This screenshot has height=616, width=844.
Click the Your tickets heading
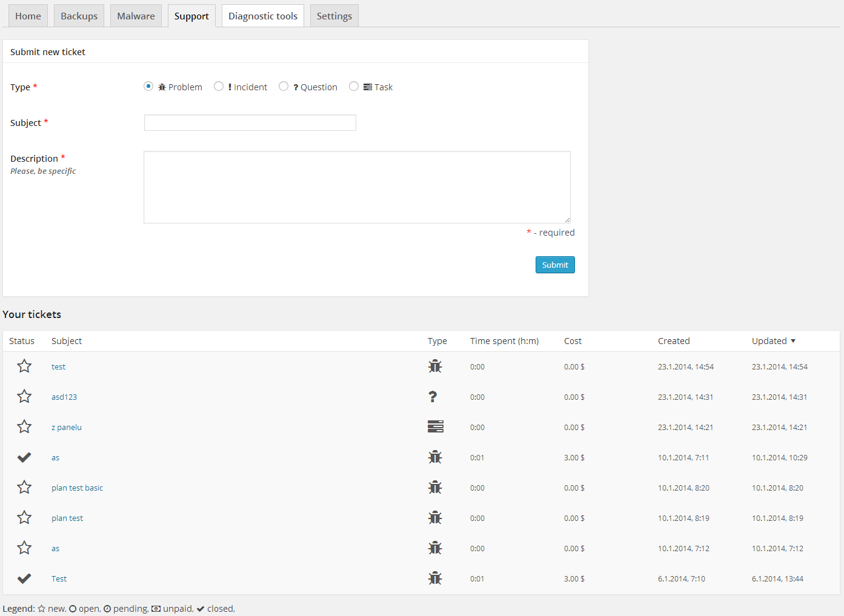[32, 314]
